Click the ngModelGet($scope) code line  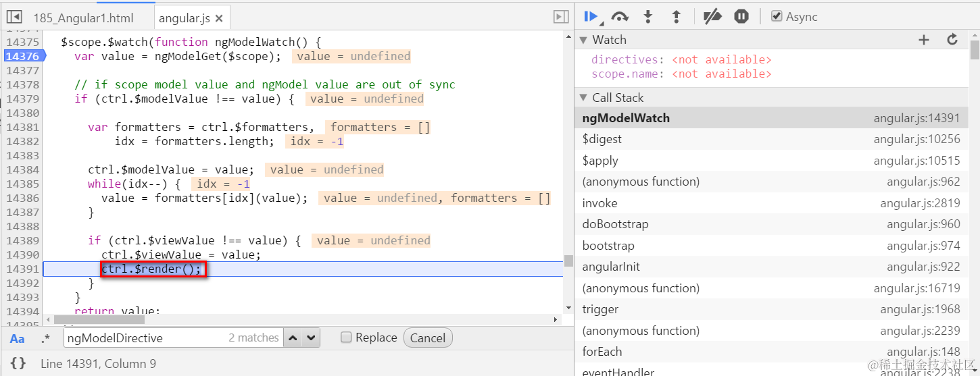(178, 56)
